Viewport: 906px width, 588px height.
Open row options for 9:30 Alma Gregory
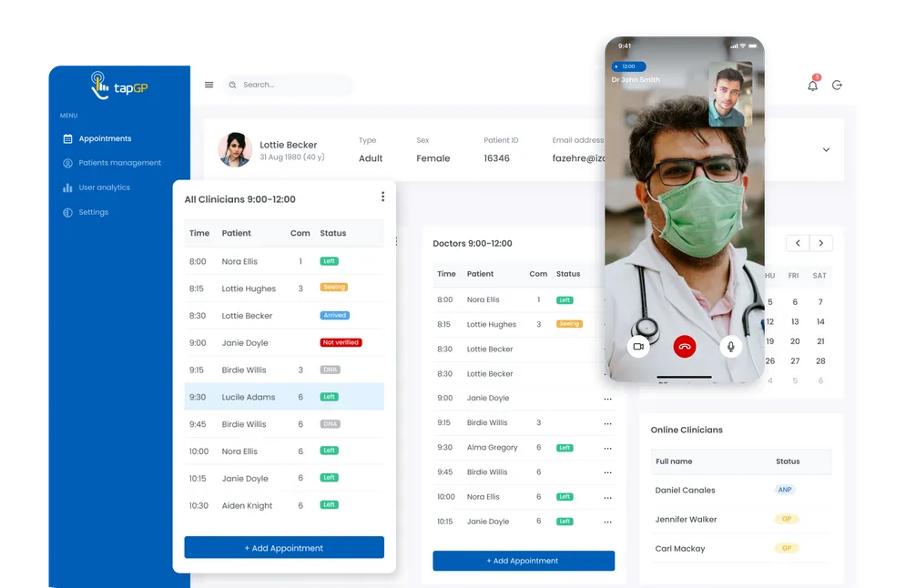pyautogui.click(x=608, y=448)
